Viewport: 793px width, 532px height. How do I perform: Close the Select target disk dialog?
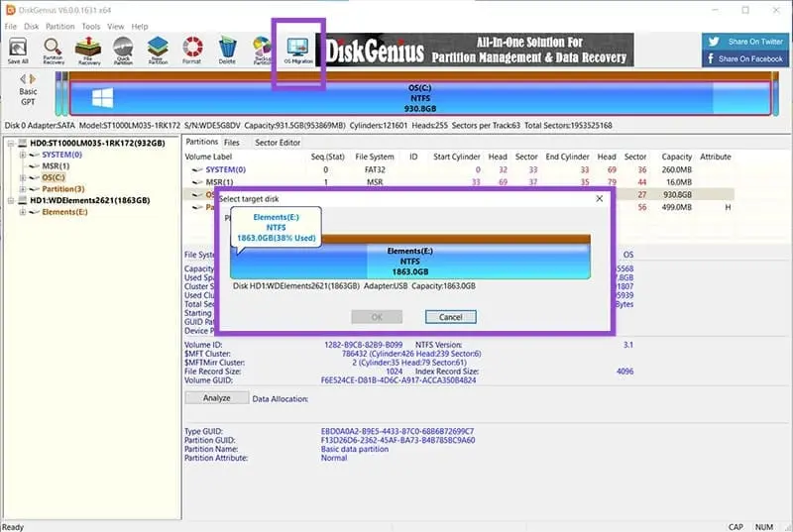click(x=600, y=198)
